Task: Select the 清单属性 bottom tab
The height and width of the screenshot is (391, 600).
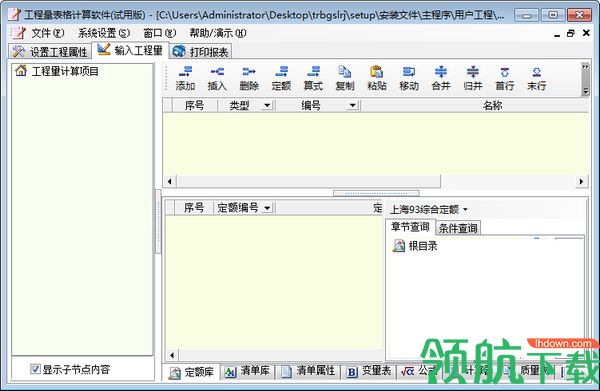Action: click(x=308, y=371)
